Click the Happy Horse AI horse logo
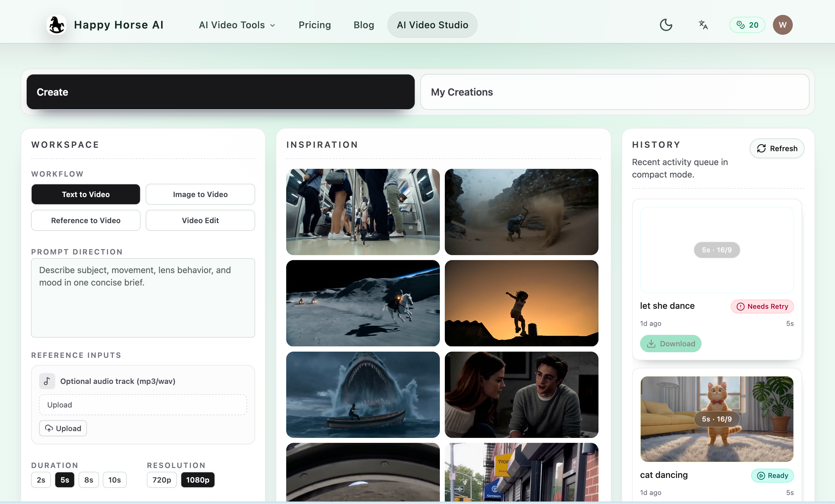 click(x=56, y=25)
